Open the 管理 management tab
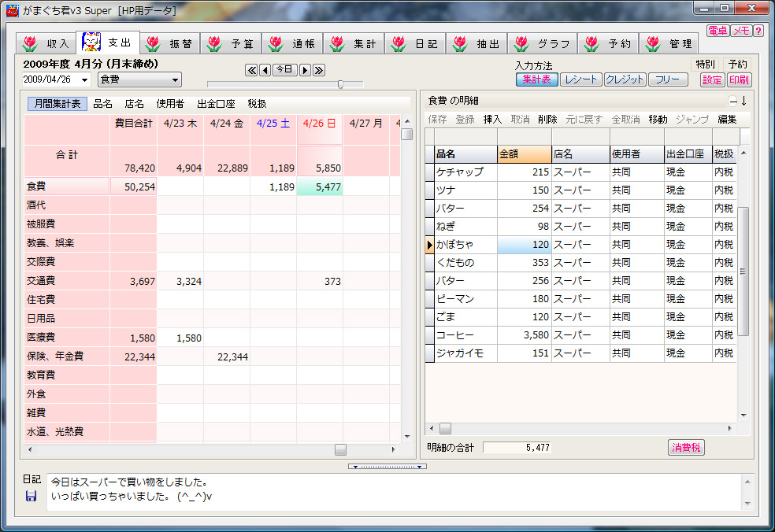This screenshot has width=775, height=532. coord(669,43)
